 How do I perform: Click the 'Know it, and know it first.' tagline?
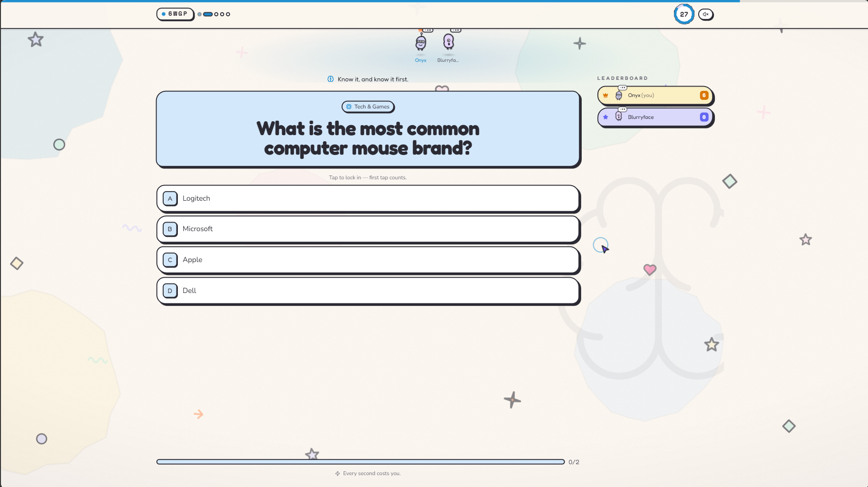tap(373, 79)
